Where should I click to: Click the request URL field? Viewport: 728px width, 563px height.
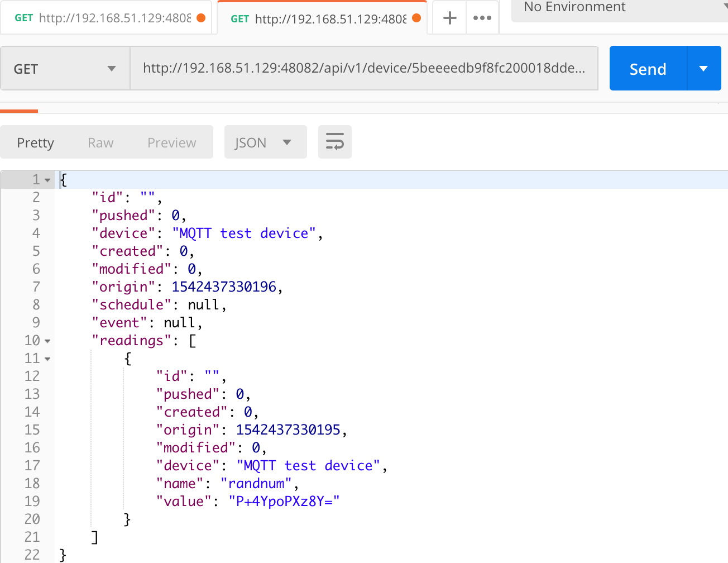click(364, 68)
